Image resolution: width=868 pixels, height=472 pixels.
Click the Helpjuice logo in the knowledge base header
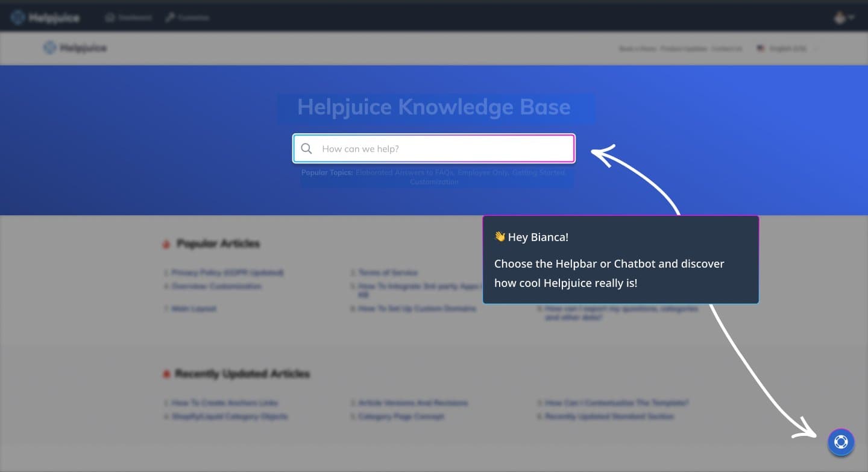click(75, 48)
